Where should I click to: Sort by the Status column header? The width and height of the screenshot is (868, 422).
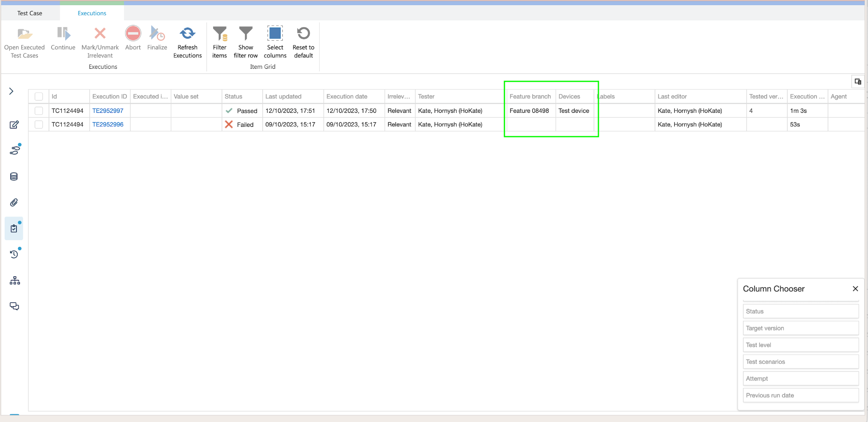(234, 97)
